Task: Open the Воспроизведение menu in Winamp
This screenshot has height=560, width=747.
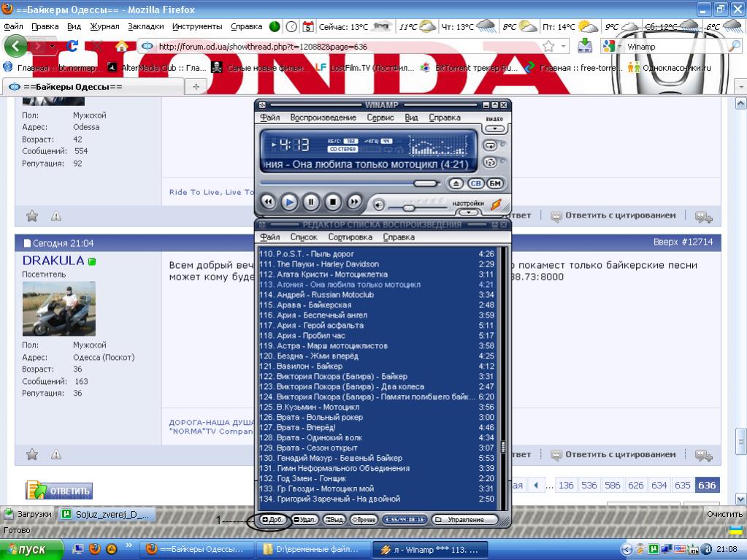Action: point(323,118)
